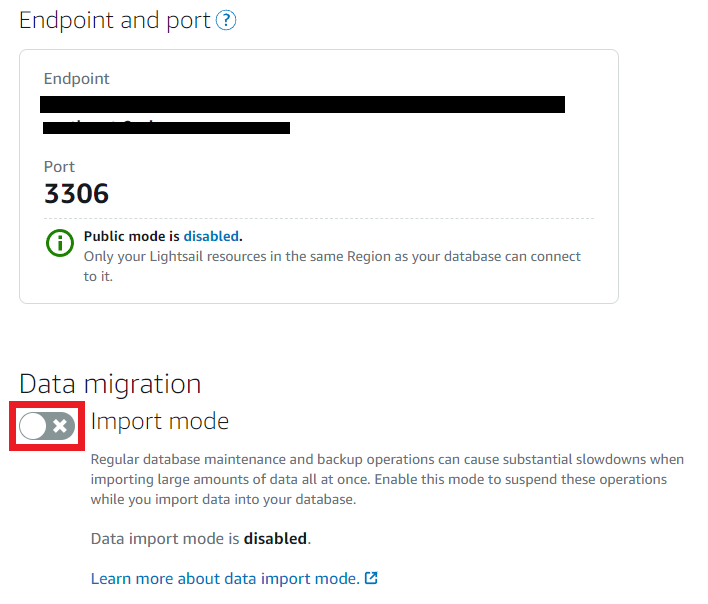Image resolution: width=708 pixels, height=604 pixels.
Task: Click the Lightsail resources description text
Action: [332, 266]
